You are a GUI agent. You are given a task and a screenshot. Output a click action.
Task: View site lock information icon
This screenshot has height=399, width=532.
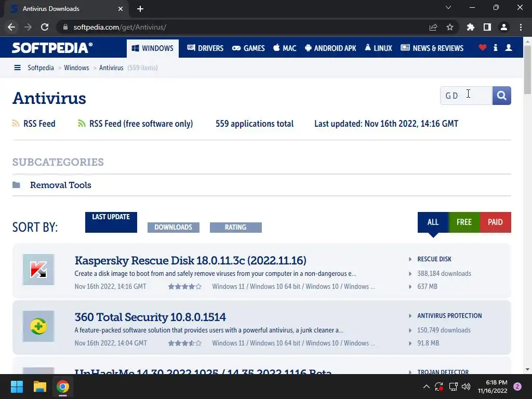pyautogui.click(x=65, y=27)
